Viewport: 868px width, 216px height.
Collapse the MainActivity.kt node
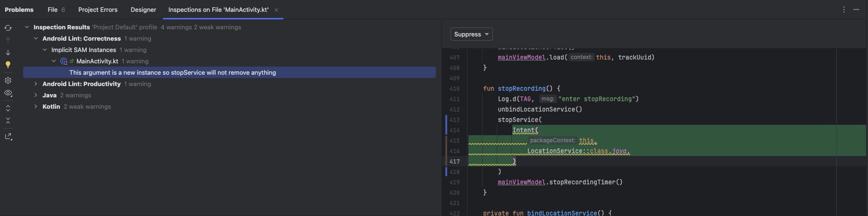(54, 61)
